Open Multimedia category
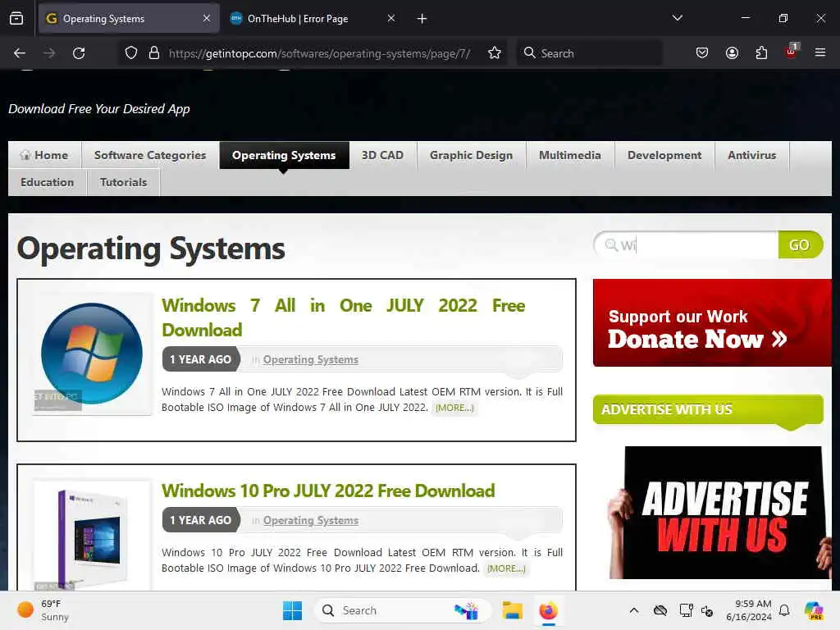Viewport: 840px width, 630px height. tap(570, 155)
